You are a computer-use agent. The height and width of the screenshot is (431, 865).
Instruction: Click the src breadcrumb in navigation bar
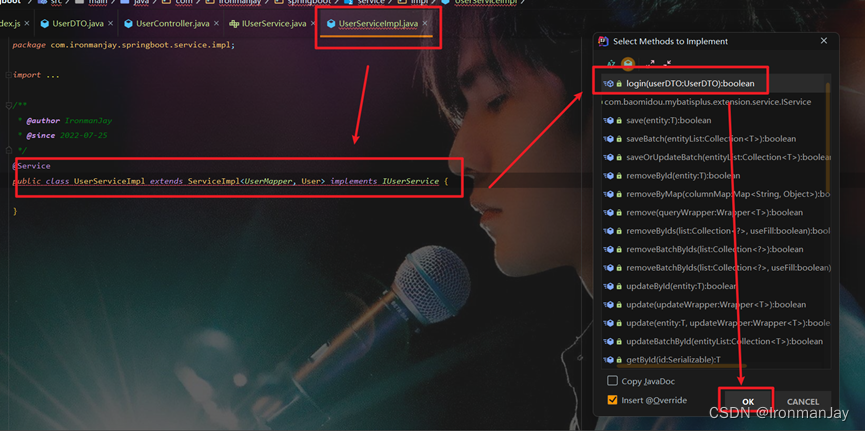point(54,2)
